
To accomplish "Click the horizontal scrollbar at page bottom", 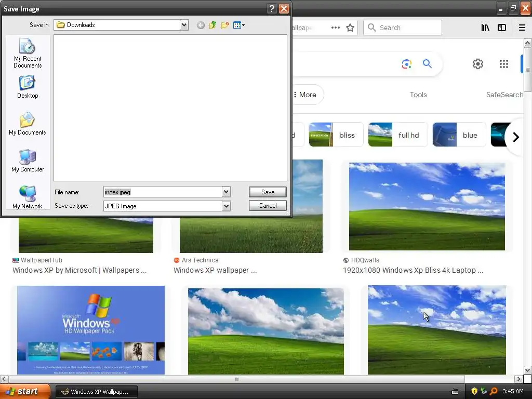I will 237,379.
